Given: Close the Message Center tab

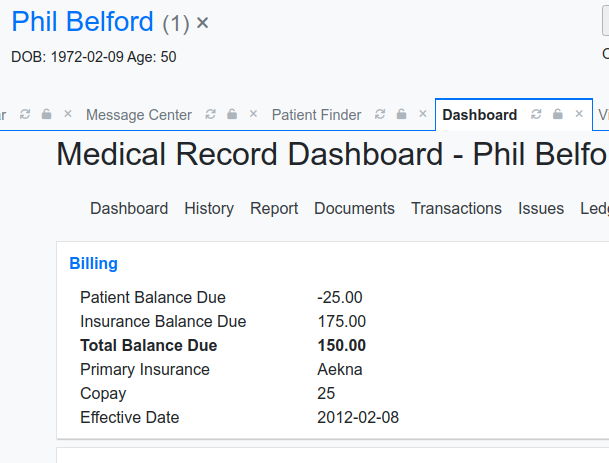Looking at the screenshot, I should (x=253, y=114).
